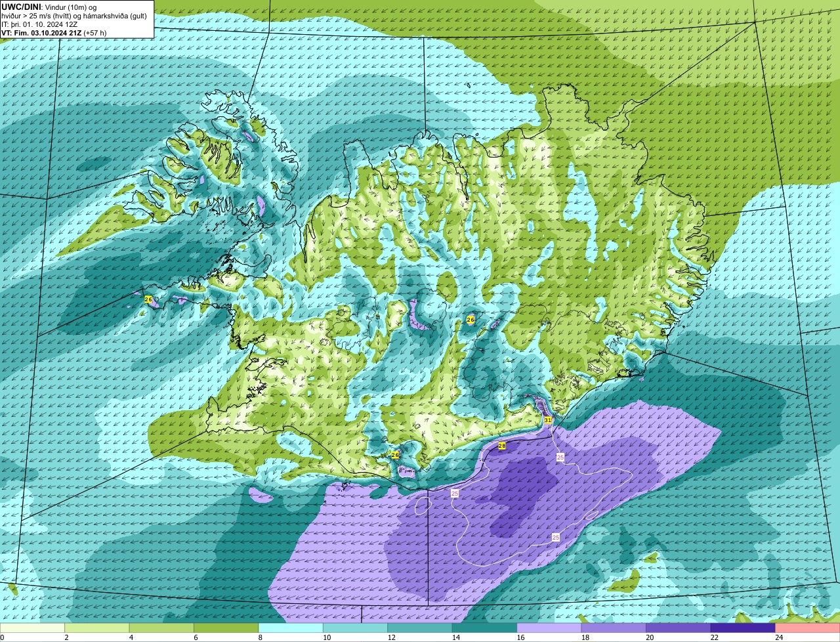The width and height of the screenshot is (840, 642).
Task: Pick the pale cream 0–2 m/s legend swatch
Action: tap(33, 628)
